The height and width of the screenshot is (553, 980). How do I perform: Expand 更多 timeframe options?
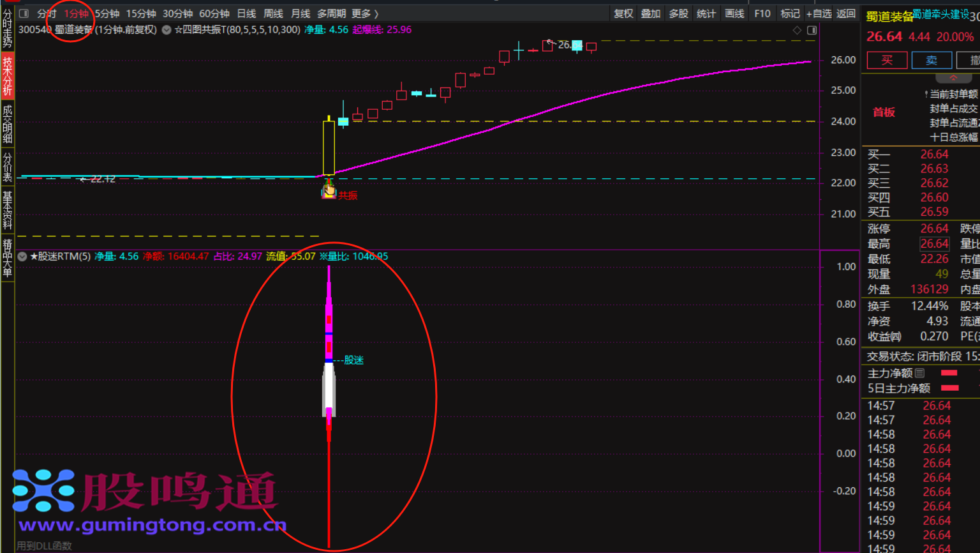(364, 13)
